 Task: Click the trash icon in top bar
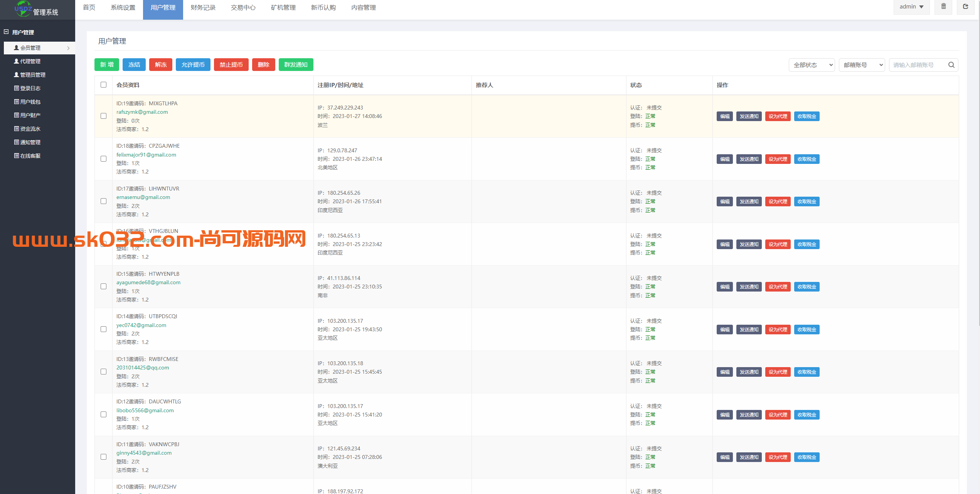coord(943,7)
